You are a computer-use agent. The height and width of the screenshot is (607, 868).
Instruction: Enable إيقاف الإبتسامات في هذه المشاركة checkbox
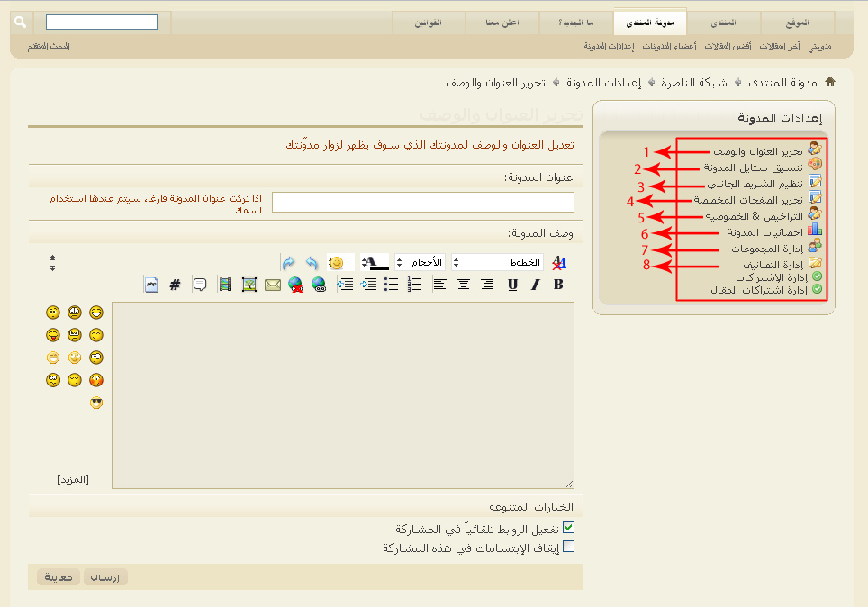coord(568,547)
